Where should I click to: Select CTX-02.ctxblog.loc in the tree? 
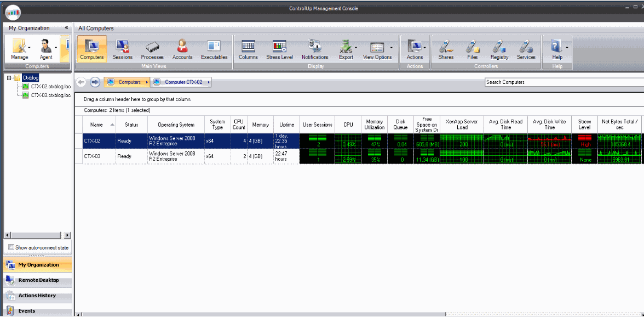click(51, 86)
